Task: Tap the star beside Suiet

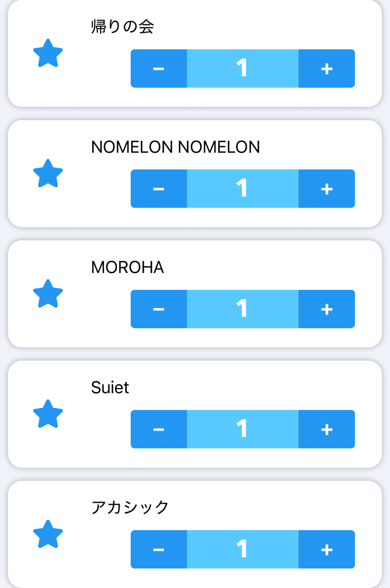Action: click(48, 414)
